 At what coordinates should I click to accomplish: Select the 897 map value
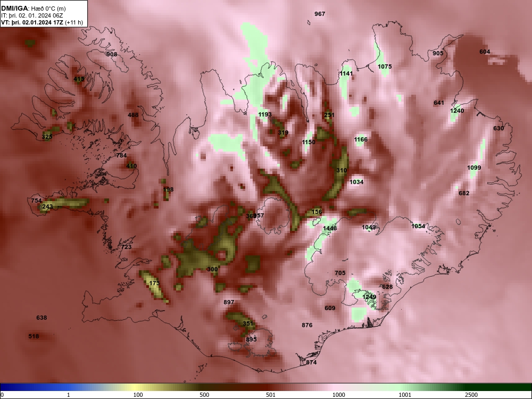point(229,302)
